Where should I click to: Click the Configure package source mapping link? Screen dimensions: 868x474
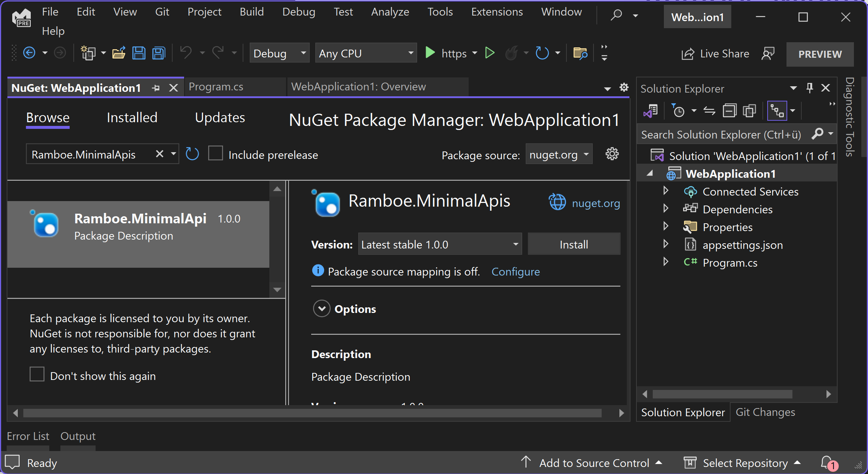(515, 272)
